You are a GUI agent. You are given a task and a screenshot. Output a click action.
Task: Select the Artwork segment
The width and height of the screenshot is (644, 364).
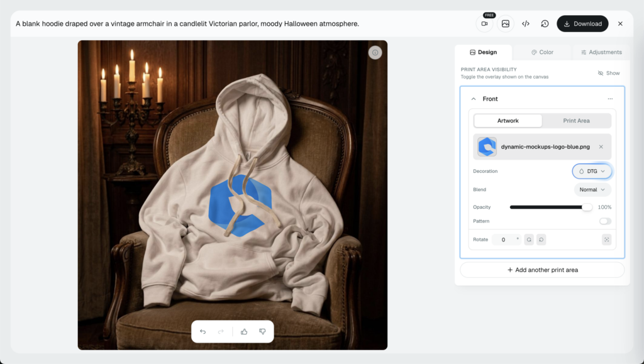coord(508,121)
